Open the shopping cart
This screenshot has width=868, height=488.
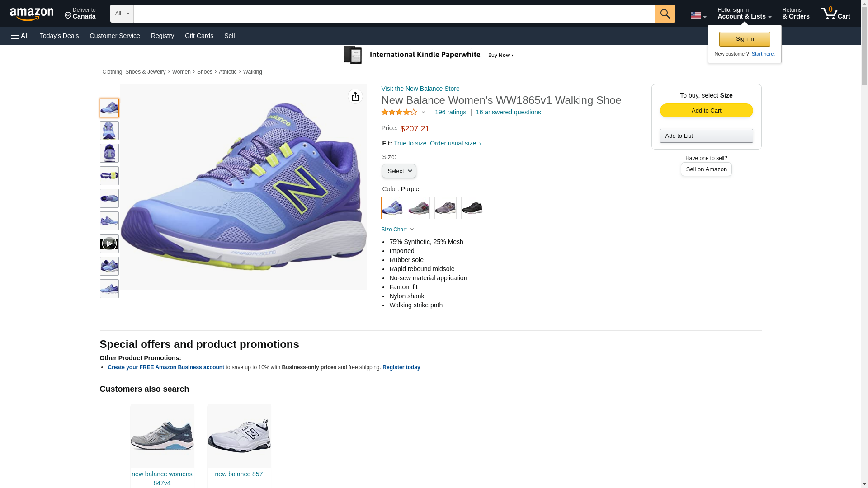(x=835, y=14)
